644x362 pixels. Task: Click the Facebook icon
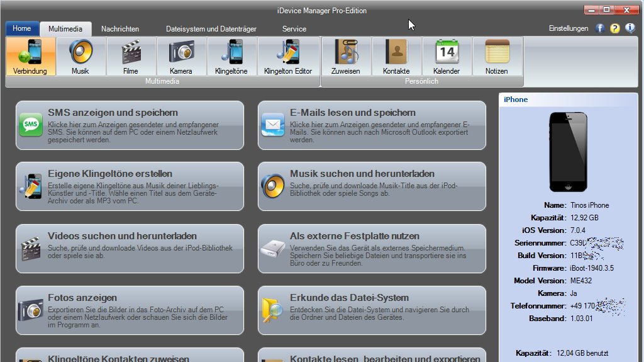pos(600,28)
